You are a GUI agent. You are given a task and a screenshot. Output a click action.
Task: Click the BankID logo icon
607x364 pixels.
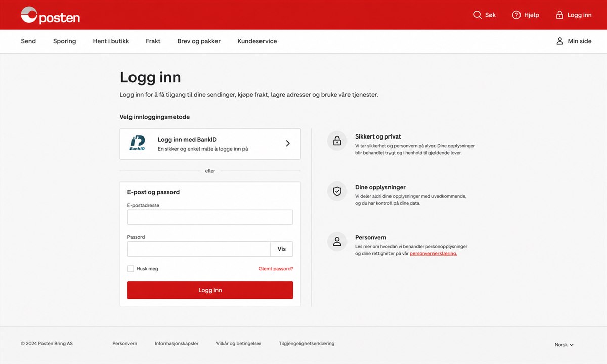coord(138,144)
